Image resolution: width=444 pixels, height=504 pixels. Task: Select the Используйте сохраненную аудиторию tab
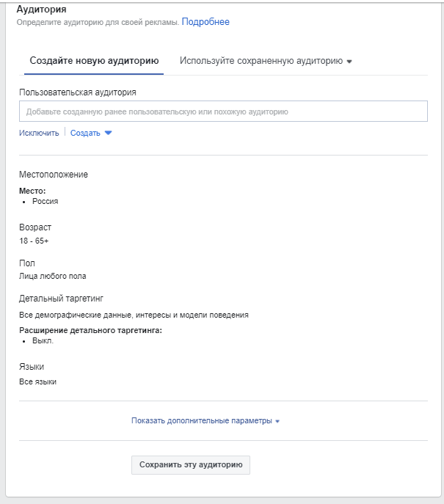(x=261, y=61)
